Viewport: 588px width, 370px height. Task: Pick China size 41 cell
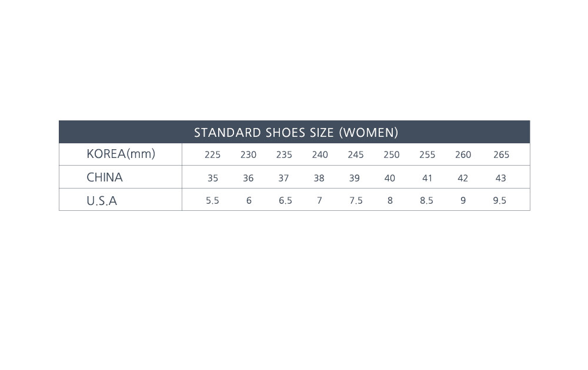coord(427,178)
